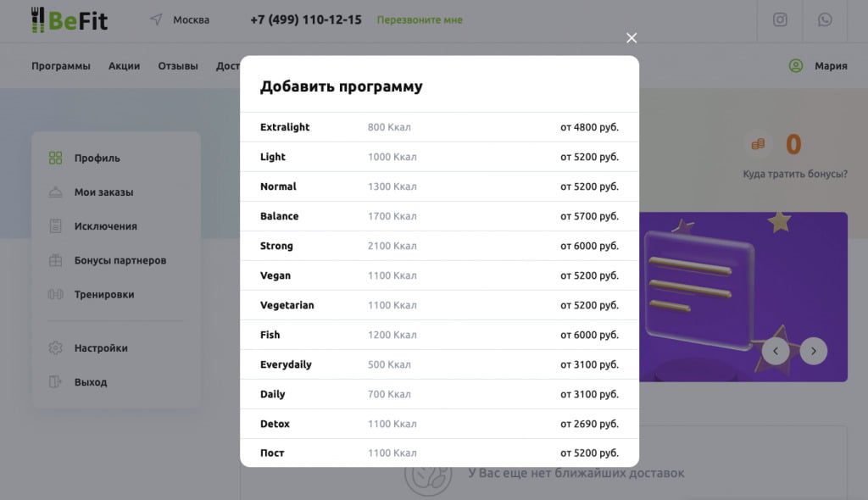Pick the Detox program from list
Screen dimensions: 868x500
click(439, 424)
